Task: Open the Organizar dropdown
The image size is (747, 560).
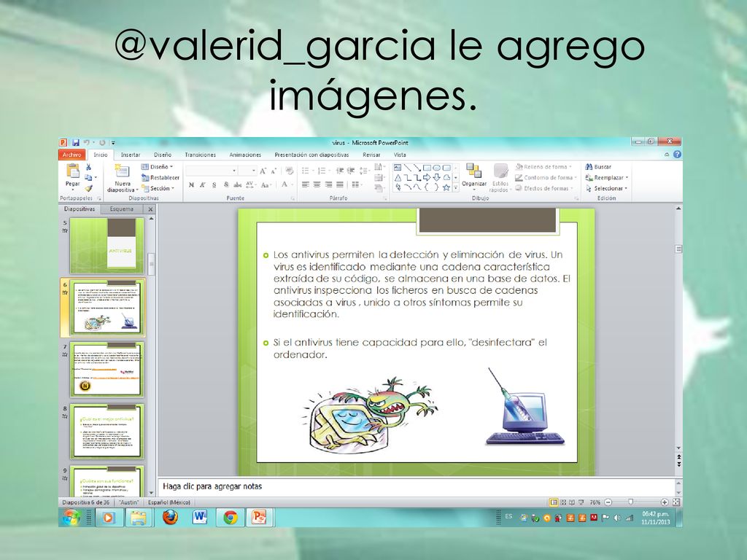Action: [474, 176]
